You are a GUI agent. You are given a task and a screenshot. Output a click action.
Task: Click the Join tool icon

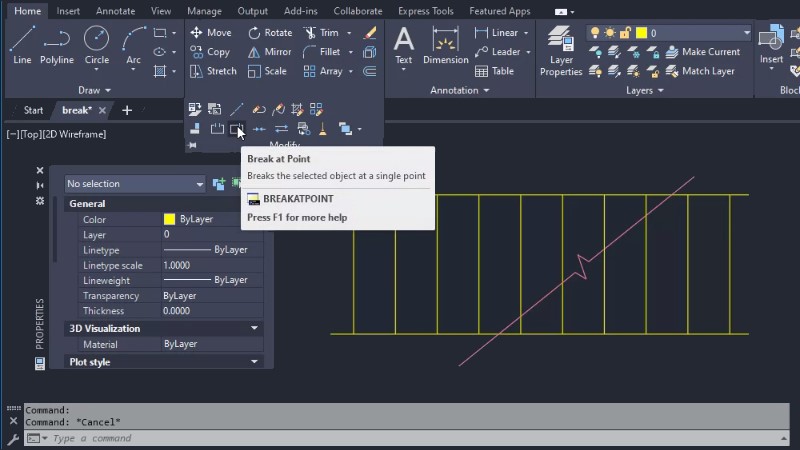[259, 129]
